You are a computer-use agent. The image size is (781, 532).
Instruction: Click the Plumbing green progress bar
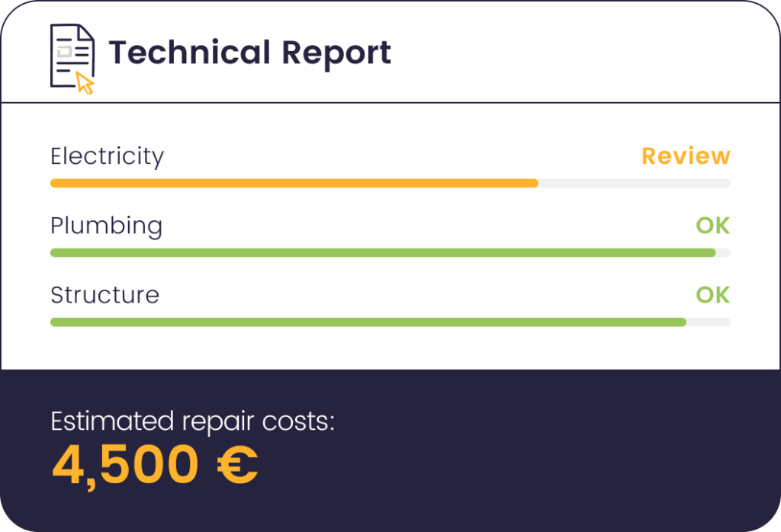tap(383, 253)
